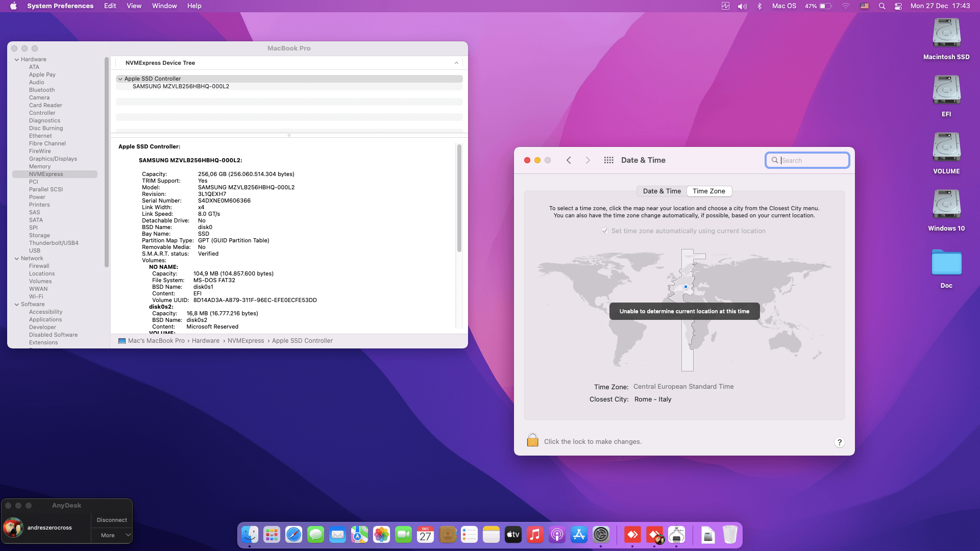
Task: Collapse the Software section in sidebar
Action: pos(17,305)
